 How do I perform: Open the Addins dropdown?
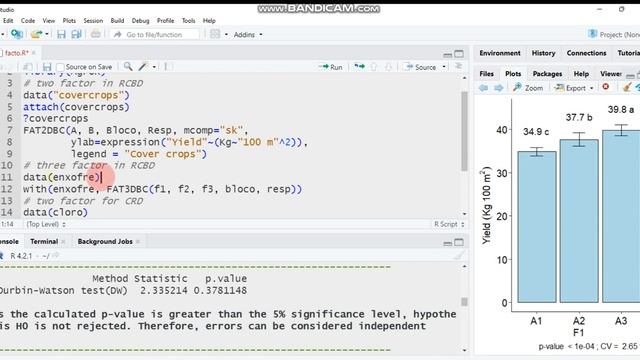coord(248,35)
